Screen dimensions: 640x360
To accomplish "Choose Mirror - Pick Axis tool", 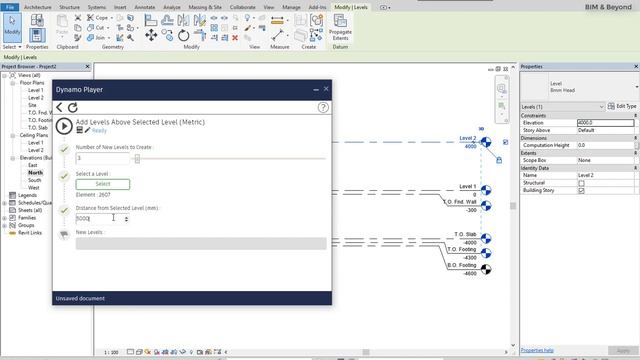I will click(x=183, y=20).
